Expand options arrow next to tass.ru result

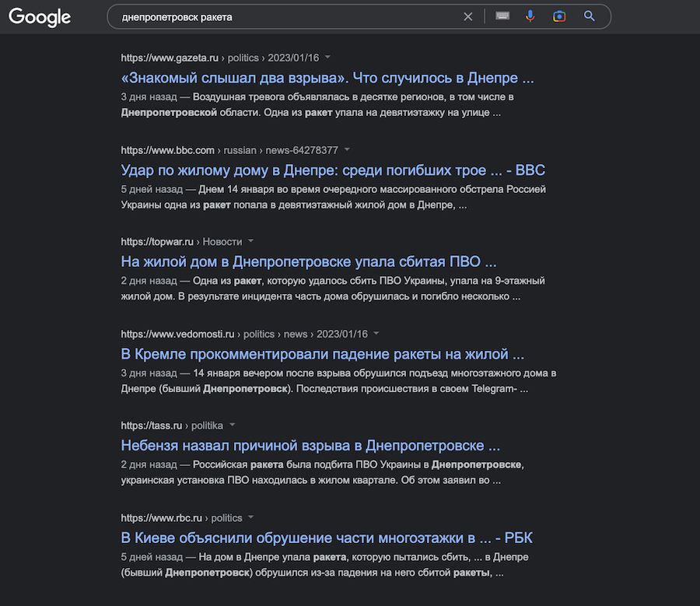[x=232, y=426]
